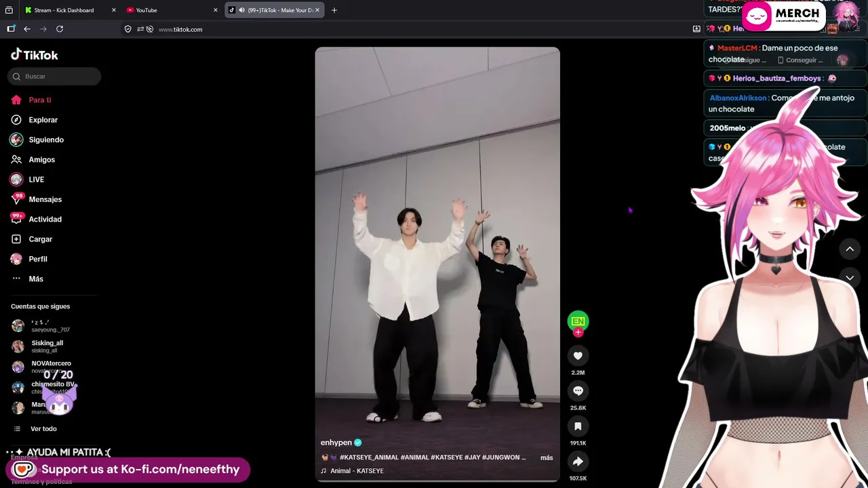Switch to the Stream - Kick Dashboard tab
868x488 pixels.
click(69, 10)
